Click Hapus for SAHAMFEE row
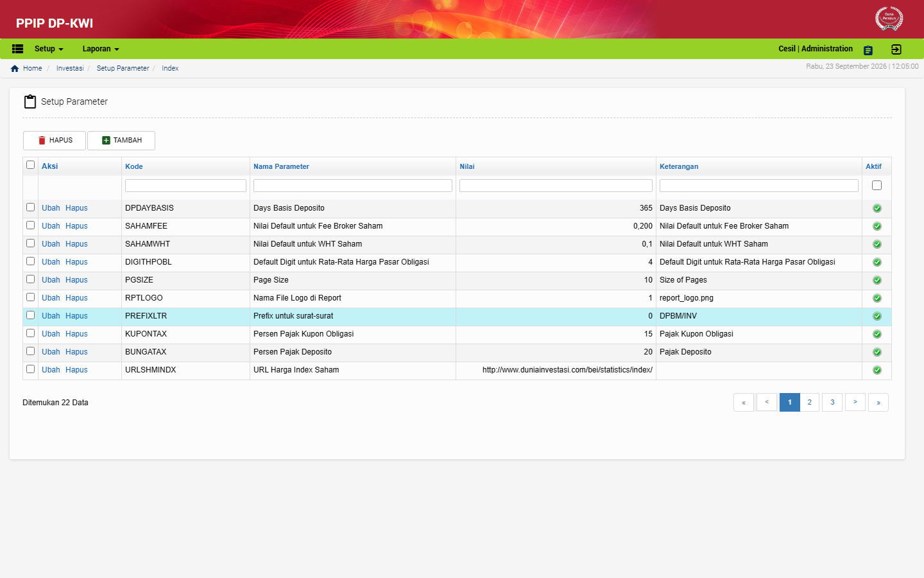This screenshot has width=924, height=578. pos(76,226)
